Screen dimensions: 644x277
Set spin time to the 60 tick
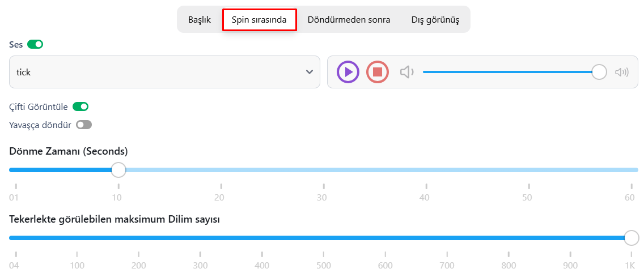tap(632, 170)
